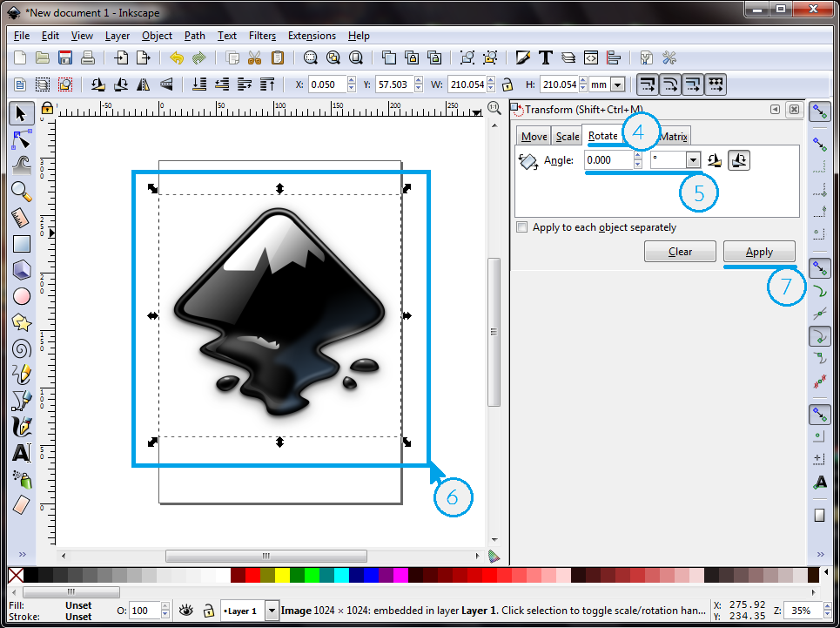
Task: Raise selection to top icon
Action: [x=266, y=84]
